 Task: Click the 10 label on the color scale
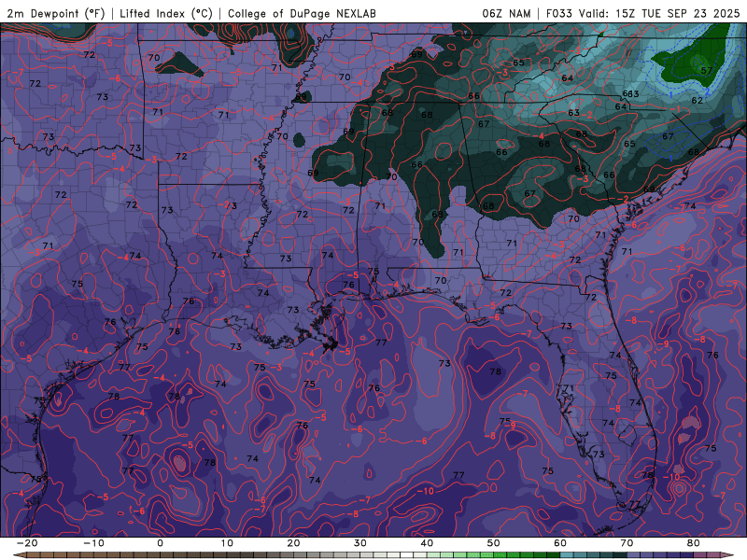tap(227, 543)
